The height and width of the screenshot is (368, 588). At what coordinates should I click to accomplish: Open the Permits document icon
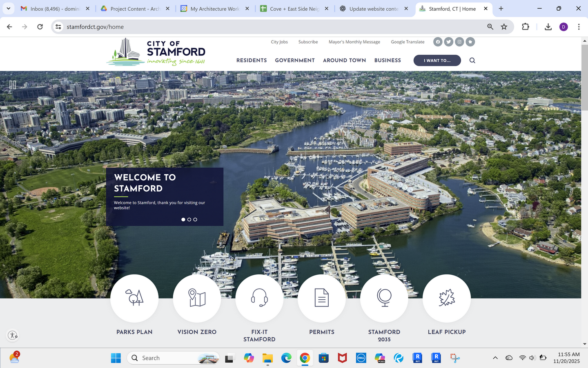tap(322, 298)
